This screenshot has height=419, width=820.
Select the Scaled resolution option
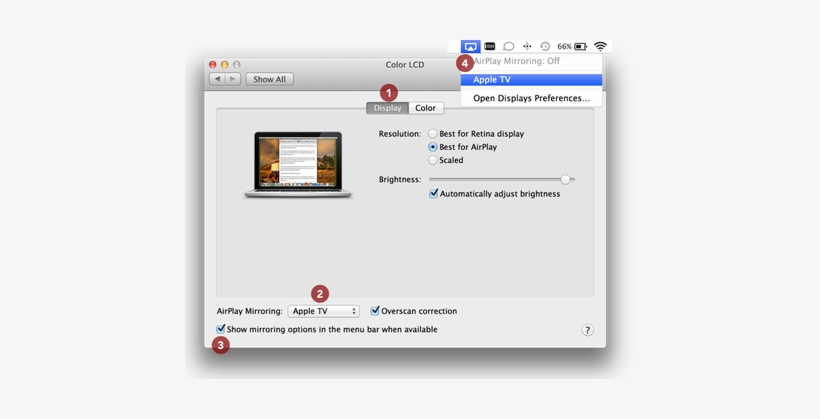(x=432, y=160)
